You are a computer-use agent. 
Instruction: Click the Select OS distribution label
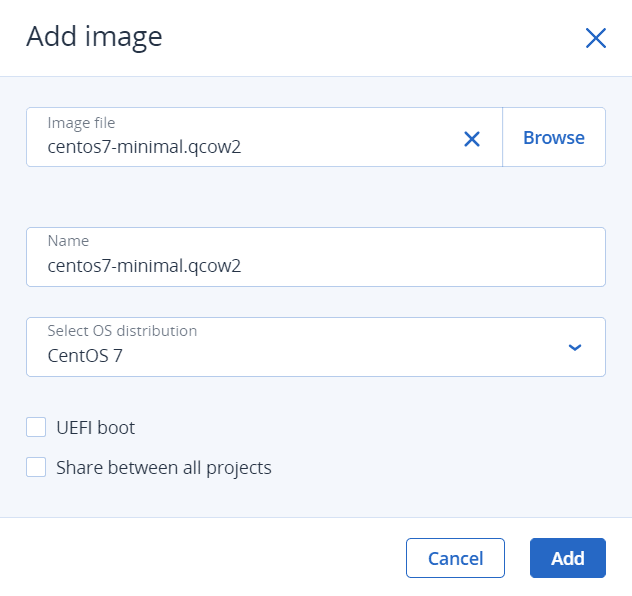[122, 331]
